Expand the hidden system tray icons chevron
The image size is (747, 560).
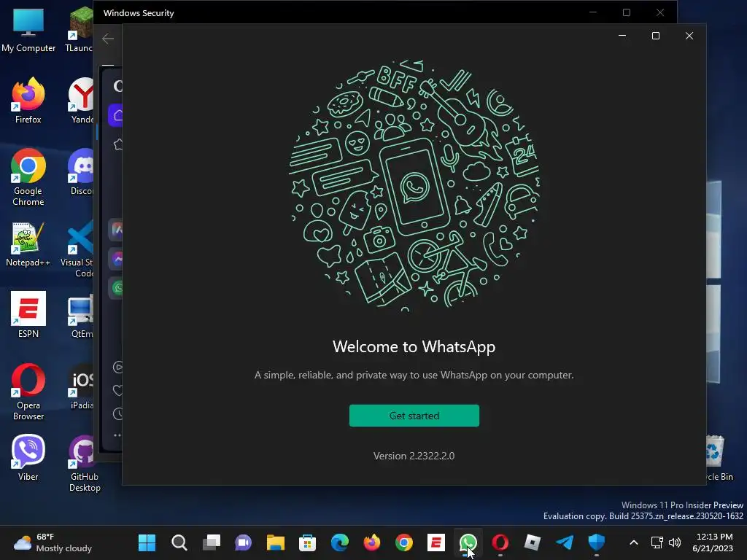pyautogui.click(x=634, y=542)
